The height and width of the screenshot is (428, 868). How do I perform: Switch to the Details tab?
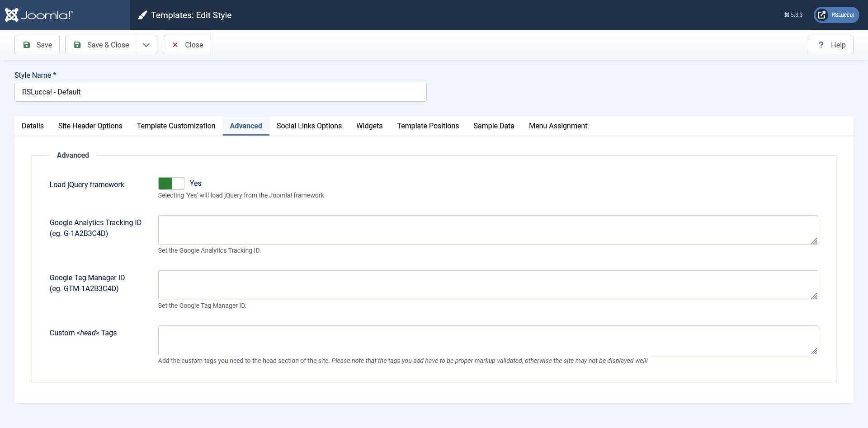(33, 126)
